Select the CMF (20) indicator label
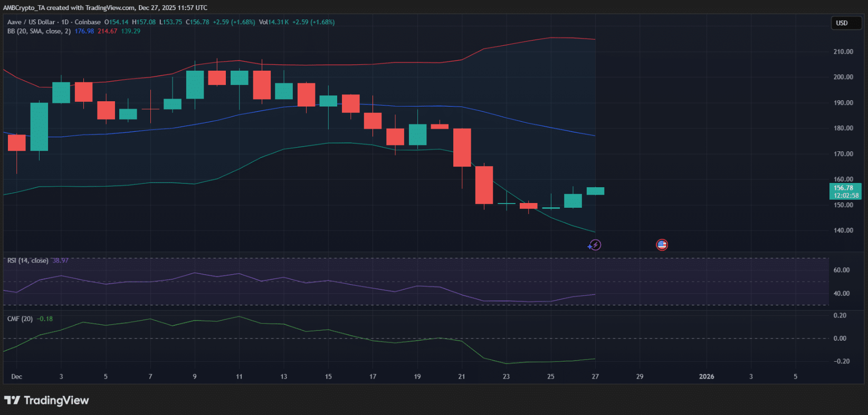868x415 pixels. pos(20,319)
